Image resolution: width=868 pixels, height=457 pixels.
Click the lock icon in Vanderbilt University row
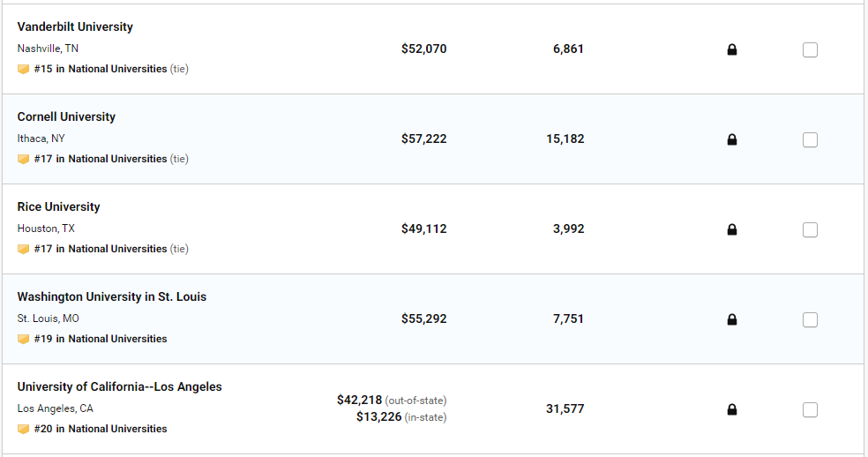(731, 50)
